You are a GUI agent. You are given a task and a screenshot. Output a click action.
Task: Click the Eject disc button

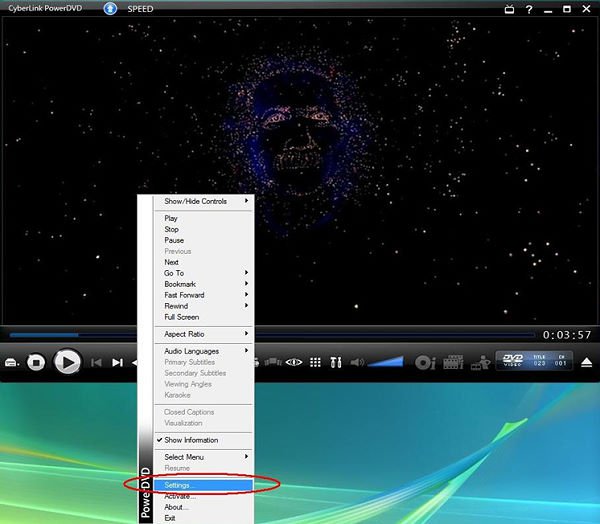[587, 362]
